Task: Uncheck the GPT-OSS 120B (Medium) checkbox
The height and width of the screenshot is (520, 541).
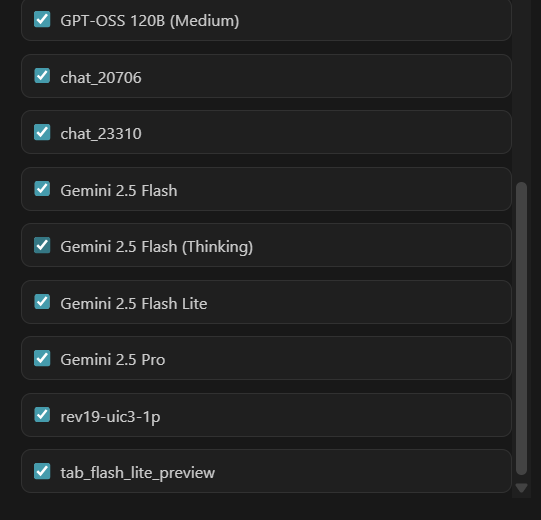Action: [x=42, y=19]
